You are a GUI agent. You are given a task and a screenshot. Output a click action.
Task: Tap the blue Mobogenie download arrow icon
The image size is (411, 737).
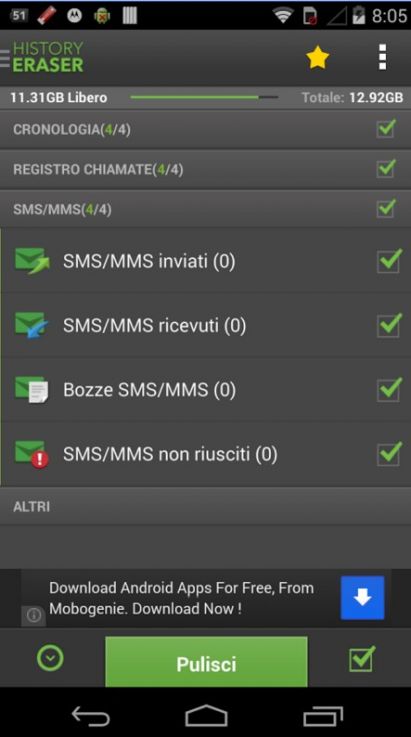tap(362, 597)
